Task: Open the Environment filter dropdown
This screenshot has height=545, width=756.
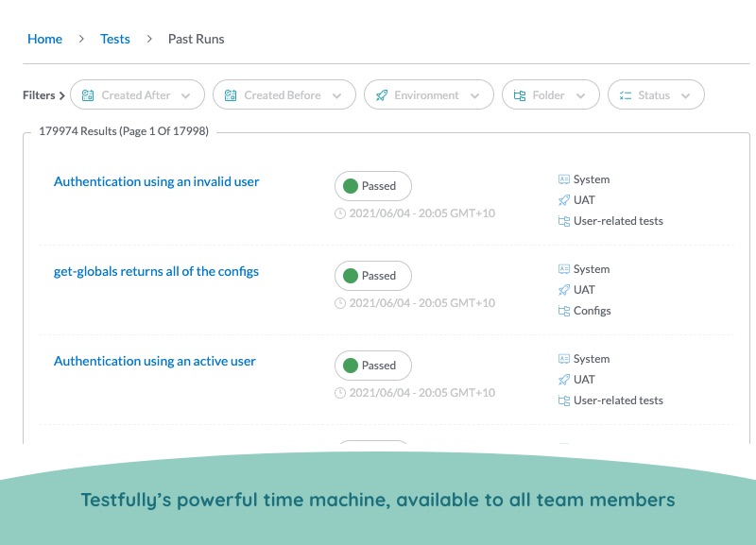Action: (429, 95)
